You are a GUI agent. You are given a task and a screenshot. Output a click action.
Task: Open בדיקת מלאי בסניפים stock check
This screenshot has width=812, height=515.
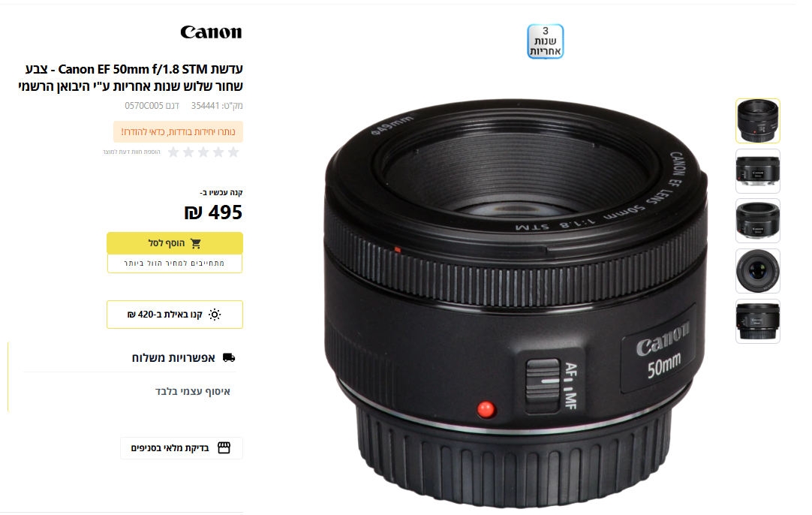[x=182, y=447]
